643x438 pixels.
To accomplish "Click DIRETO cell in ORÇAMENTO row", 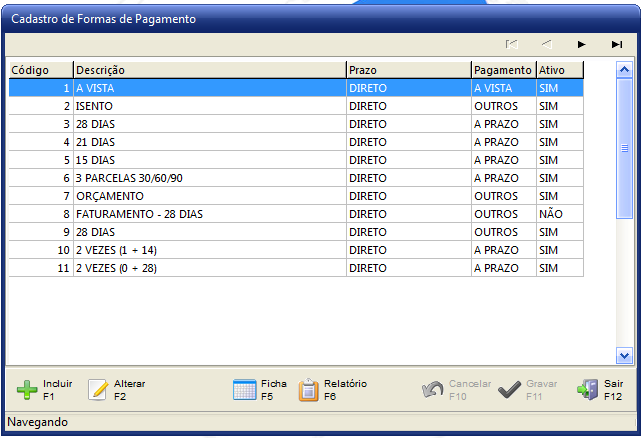I will coord(409,196).
